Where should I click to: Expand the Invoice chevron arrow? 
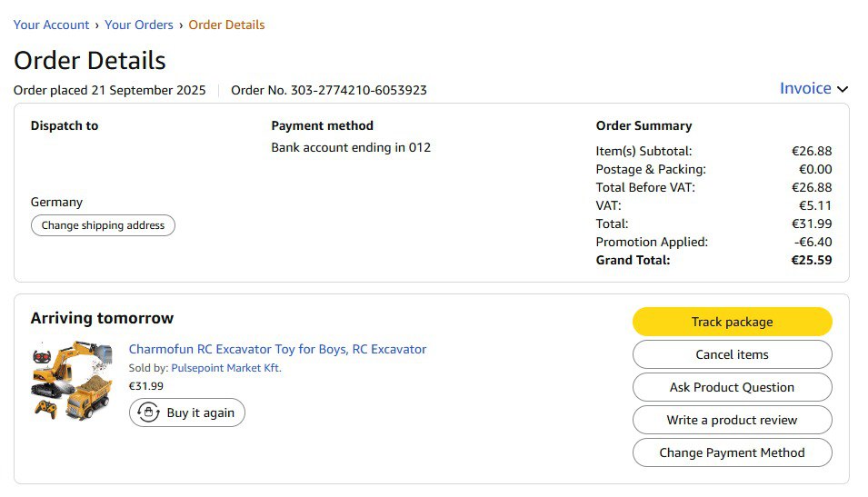pyautogui.click(x=843, y=89)
